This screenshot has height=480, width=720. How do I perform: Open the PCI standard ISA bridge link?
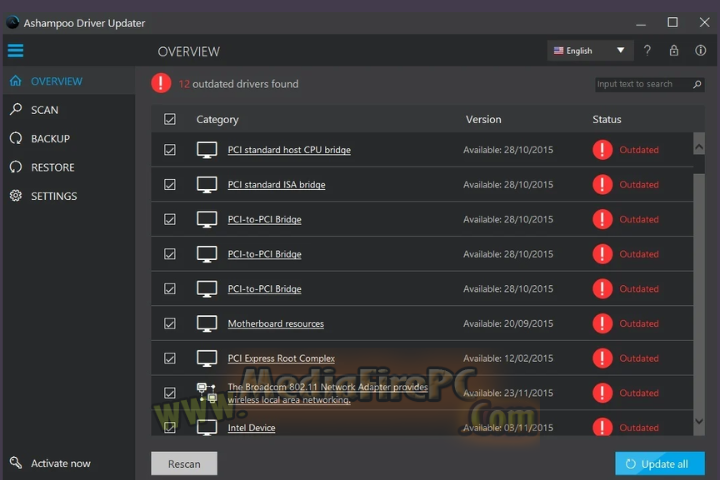(276, 185)
